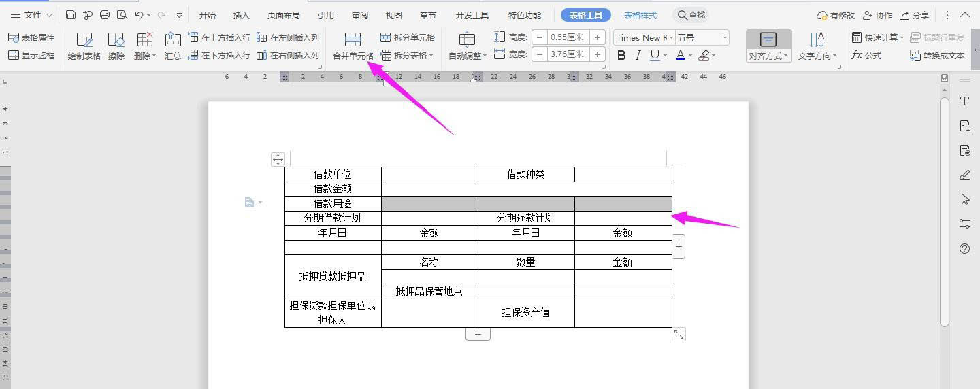Click the fx 公式 formula button
The image size is (980, 389).
pos(866,56)
